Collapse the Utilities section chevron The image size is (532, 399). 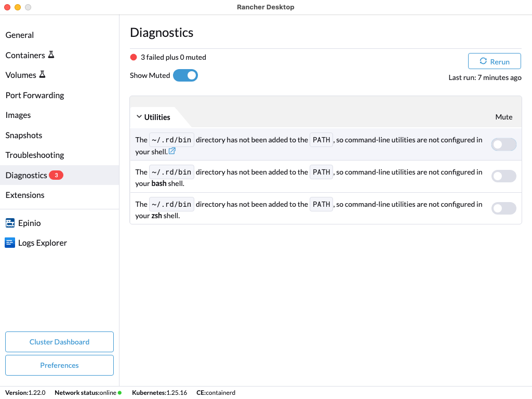pos(139,117)
